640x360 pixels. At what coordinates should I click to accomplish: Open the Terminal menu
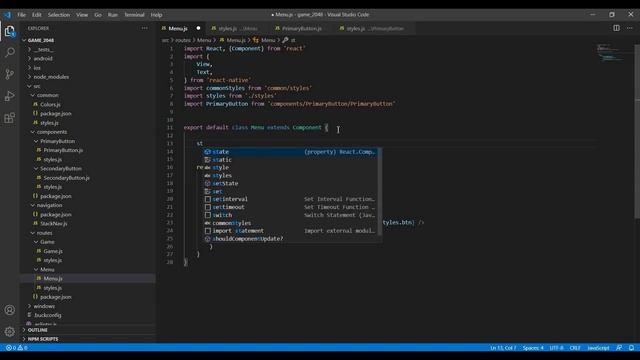pyautogui.click(x=134, y=15)
